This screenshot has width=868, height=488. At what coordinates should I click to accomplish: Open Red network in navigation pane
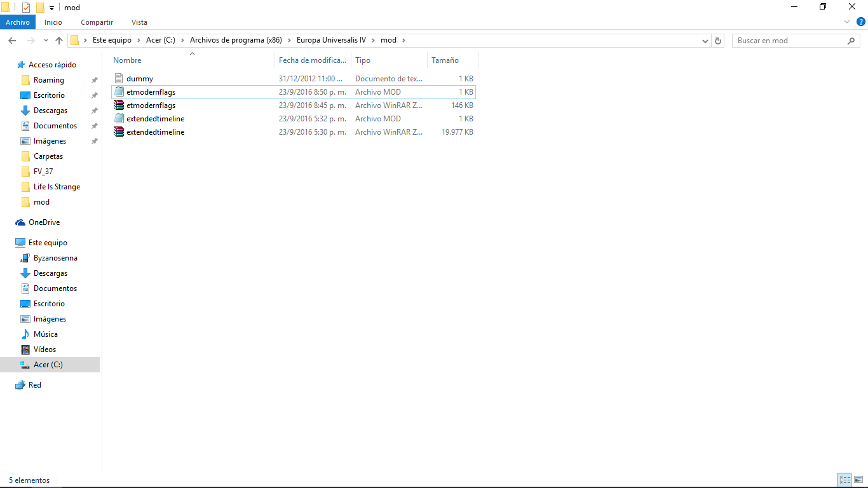(35, 385)
